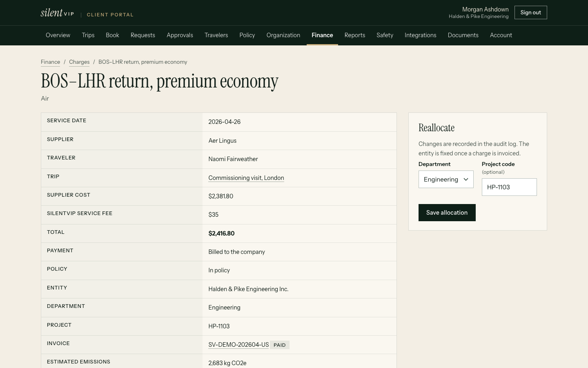
Task: Go to Integrations in the navigation
Action: pyautogui.click(x=421, y=35)
